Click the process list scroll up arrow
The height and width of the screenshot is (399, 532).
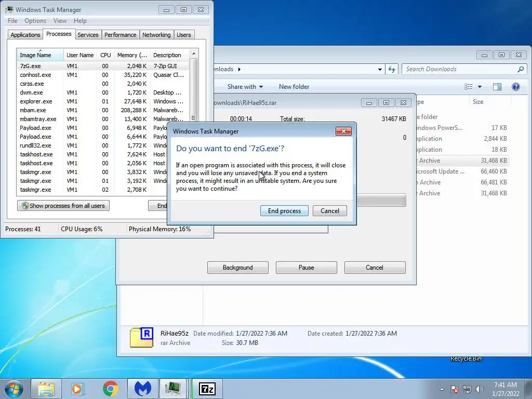click(194, 54)
